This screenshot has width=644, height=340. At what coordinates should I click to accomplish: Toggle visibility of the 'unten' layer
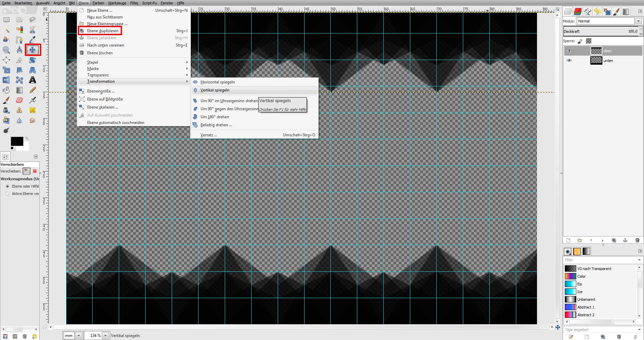(569, 61)
